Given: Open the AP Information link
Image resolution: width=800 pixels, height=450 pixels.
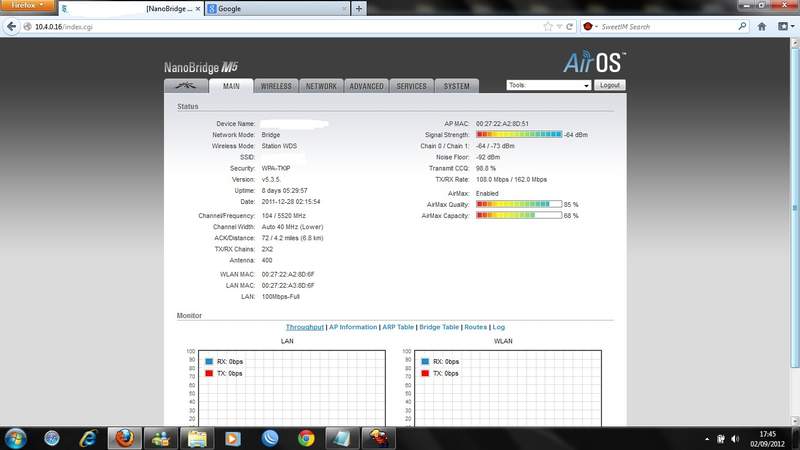Looking at the screenshot, I should 353,327.
